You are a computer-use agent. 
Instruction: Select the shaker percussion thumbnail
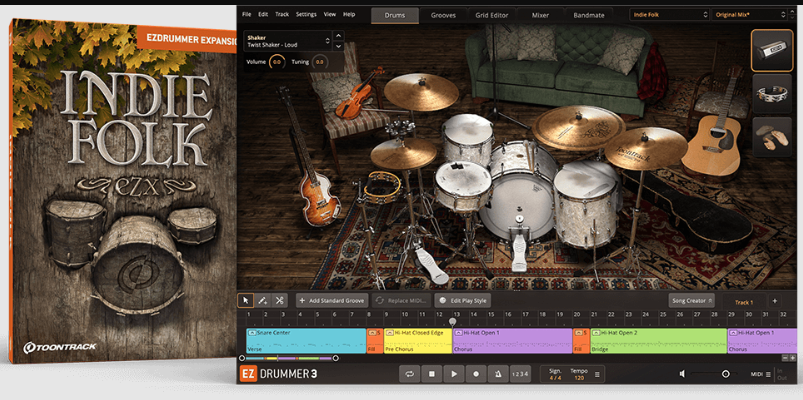(x=772, y=50)
